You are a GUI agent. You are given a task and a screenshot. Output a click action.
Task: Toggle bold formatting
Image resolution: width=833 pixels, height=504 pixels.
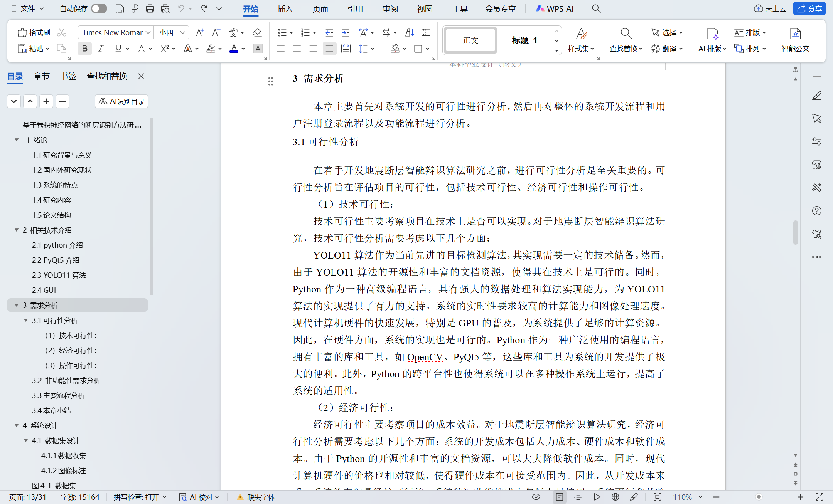coord(85,49)
